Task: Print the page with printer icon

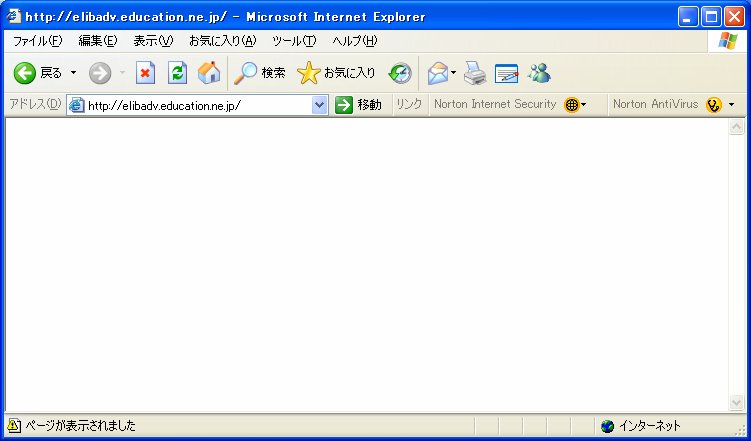Action: tap(475, 73)
